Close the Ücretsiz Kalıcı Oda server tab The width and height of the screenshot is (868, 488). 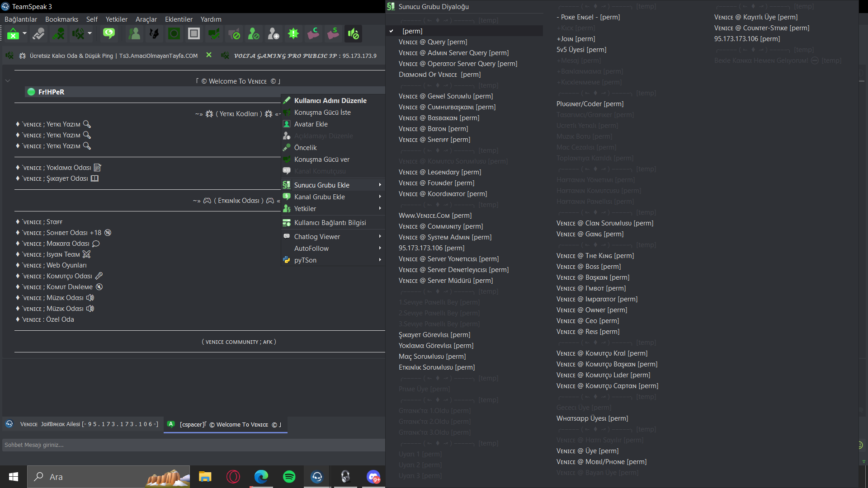pyautogui.click(x=209, y=55)
